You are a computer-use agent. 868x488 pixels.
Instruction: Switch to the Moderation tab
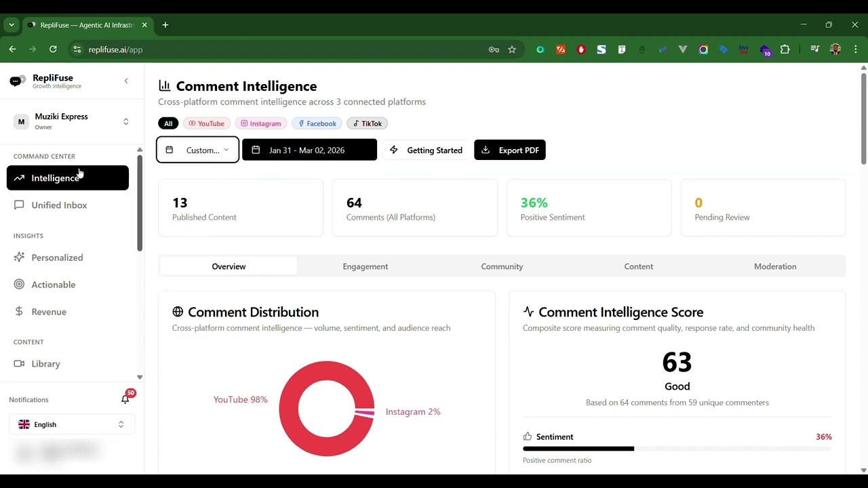click(775, 266)
